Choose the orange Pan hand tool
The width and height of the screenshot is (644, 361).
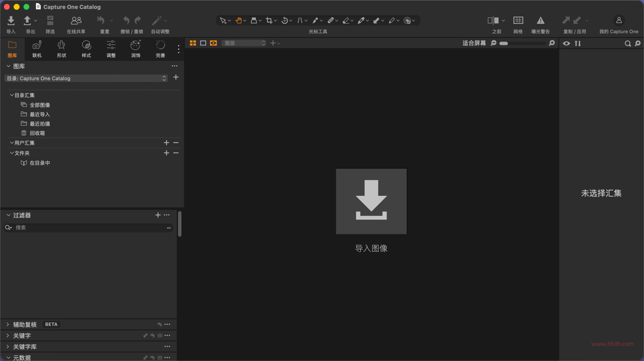[x=238, y=20]
